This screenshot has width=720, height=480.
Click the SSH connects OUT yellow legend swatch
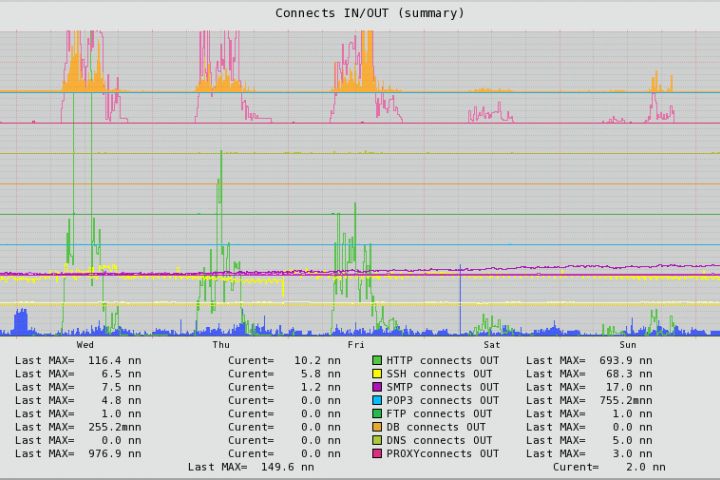377,374
